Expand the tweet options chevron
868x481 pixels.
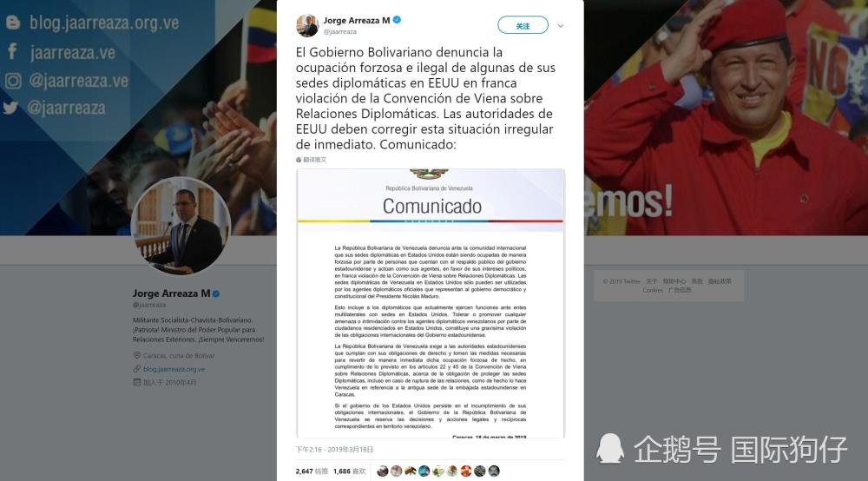click(x=560, y=26)
